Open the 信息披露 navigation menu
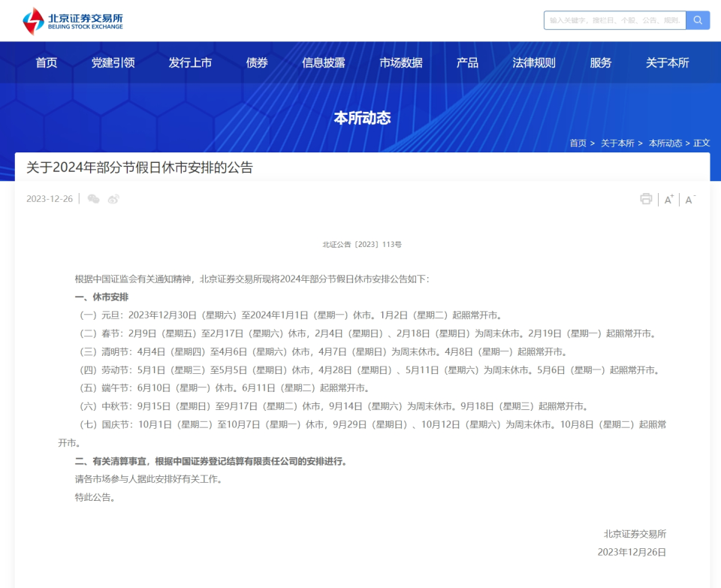Image resolution: width=721 pixels, height=588 pixels. click(323, 62)
